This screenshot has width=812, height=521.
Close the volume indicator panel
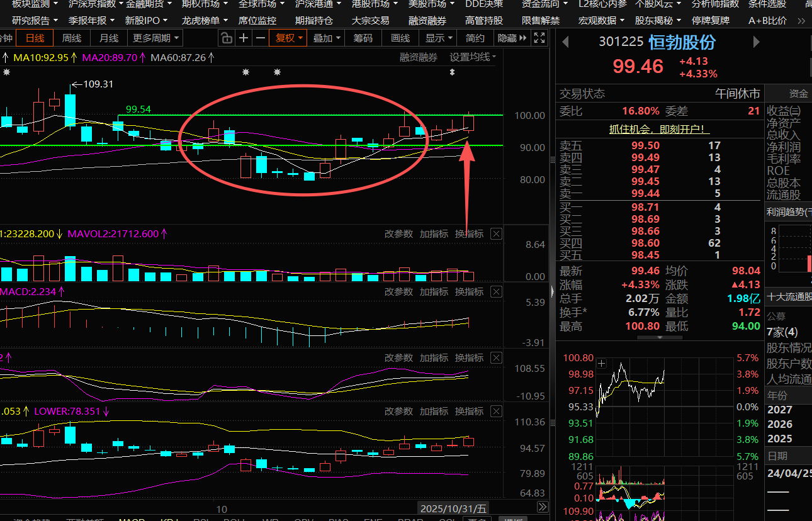496,234
